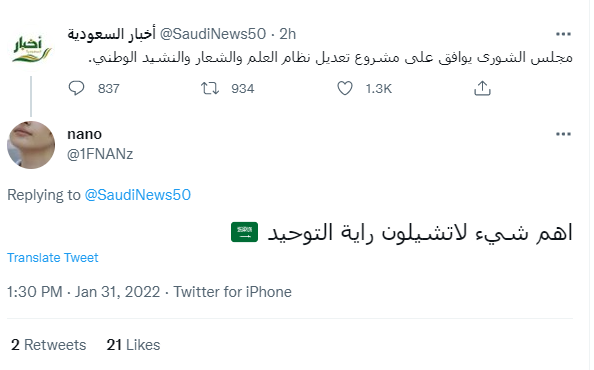Open three-dot menu on nano's reply
The width and height of the screenshot is (594, 370).
pyautogui.click(x=563, y=134)
